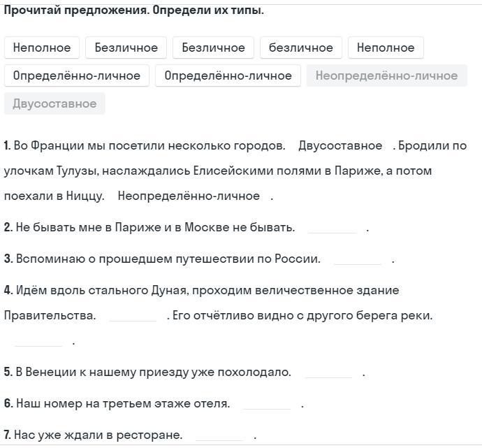482x448 pixels.
Task: Choose the middle capitalized "Безличное" chip
Action: (213, 48)
